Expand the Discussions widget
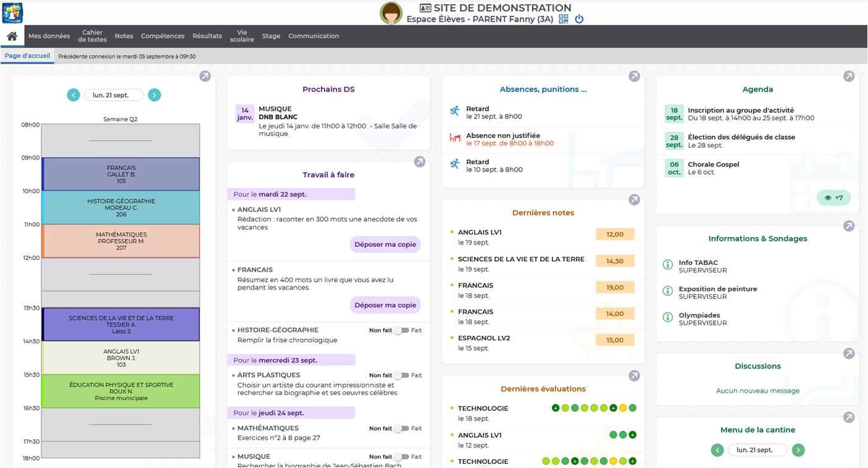Image resolution: width=868 pixels, height=468 pixels. pyautogui.click(x=849, y=353)
